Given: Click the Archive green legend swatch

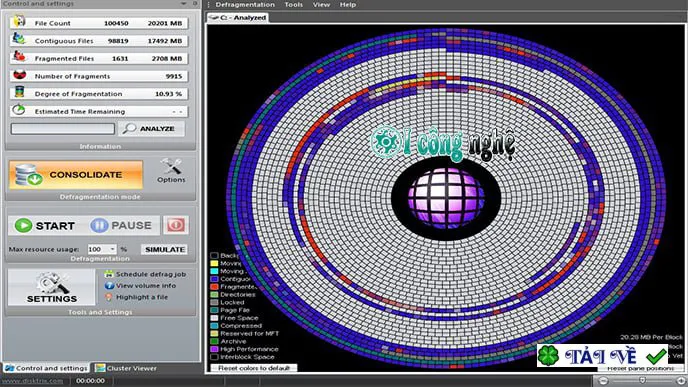Looking at the screenshot, I should [214, 341].
